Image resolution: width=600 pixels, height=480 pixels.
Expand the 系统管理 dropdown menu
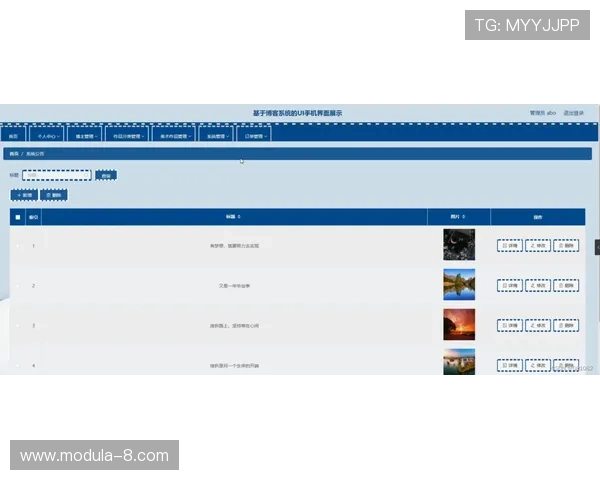coord(215,135)
